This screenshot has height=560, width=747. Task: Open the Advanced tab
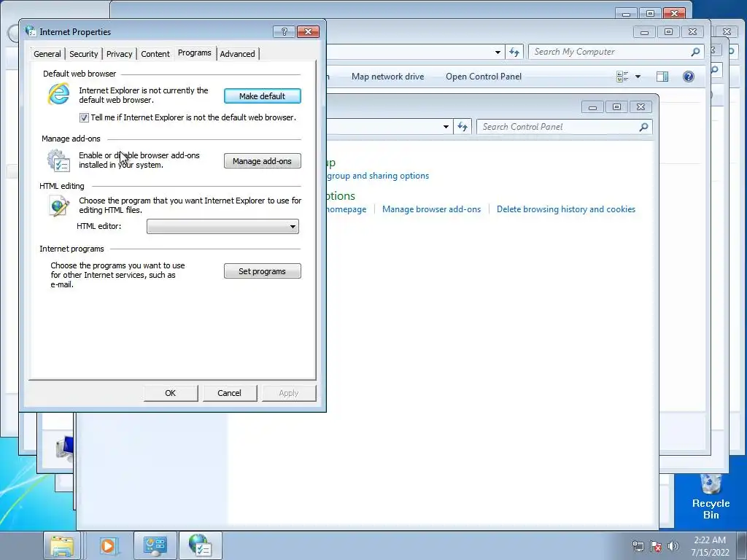click(x=237, y=54)
